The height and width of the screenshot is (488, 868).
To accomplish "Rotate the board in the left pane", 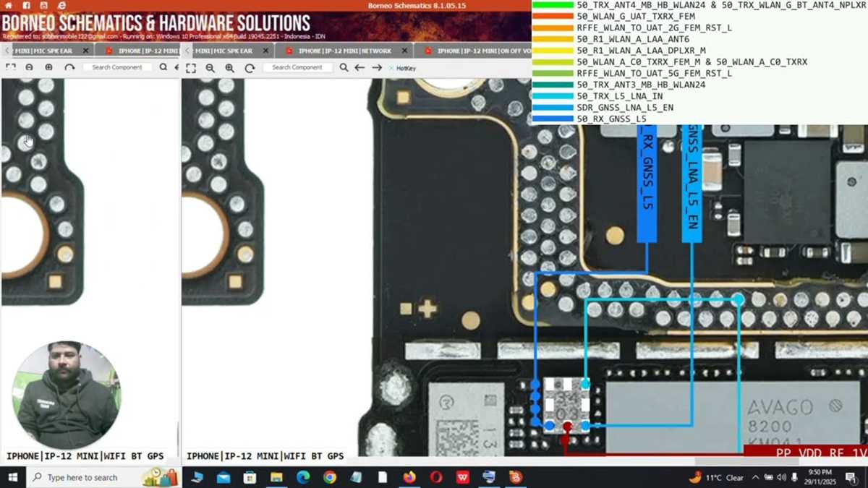I will 69,67.
